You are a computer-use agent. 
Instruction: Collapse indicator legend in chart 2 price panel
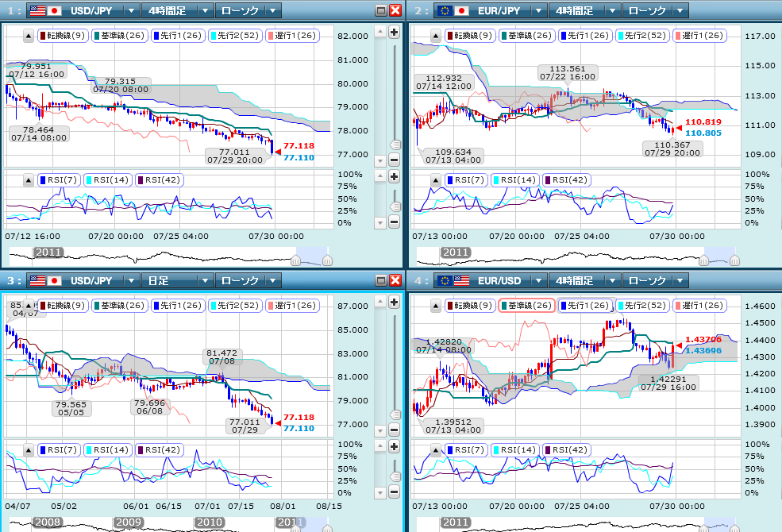tap(435, 36)
